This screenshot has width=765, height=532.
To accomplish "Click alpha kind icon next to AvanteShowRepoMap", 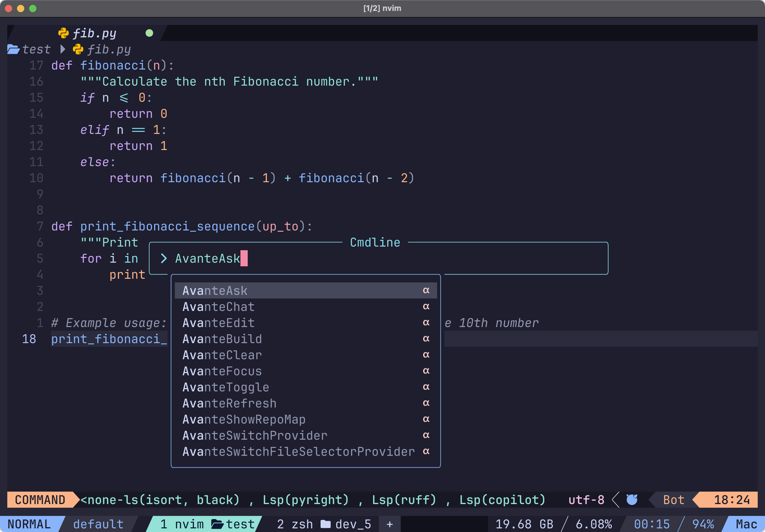I will click(x=426, y=419).
